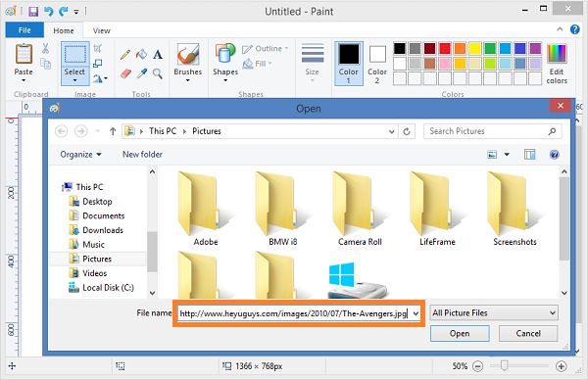Click the Up one level arrow
Screen dimensions: 588x380
pos(113,131)
